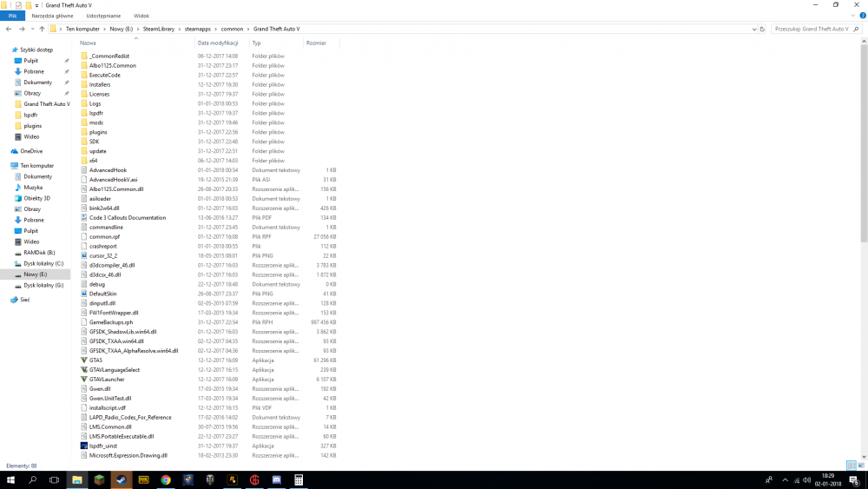Click common in the address path
The width and height of the screenshot is (868, 489).
pyautogui.click(x=232, y=29)
